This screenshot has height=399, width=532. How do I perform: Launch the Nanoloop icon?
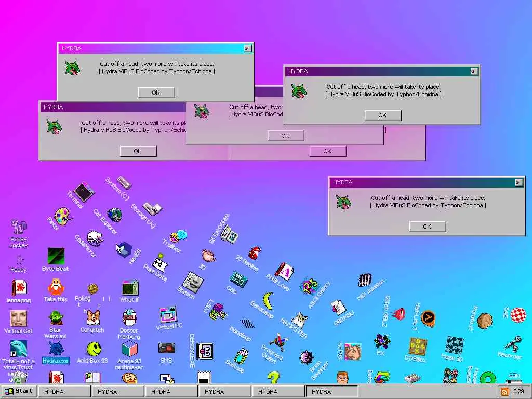click(247, 323)
